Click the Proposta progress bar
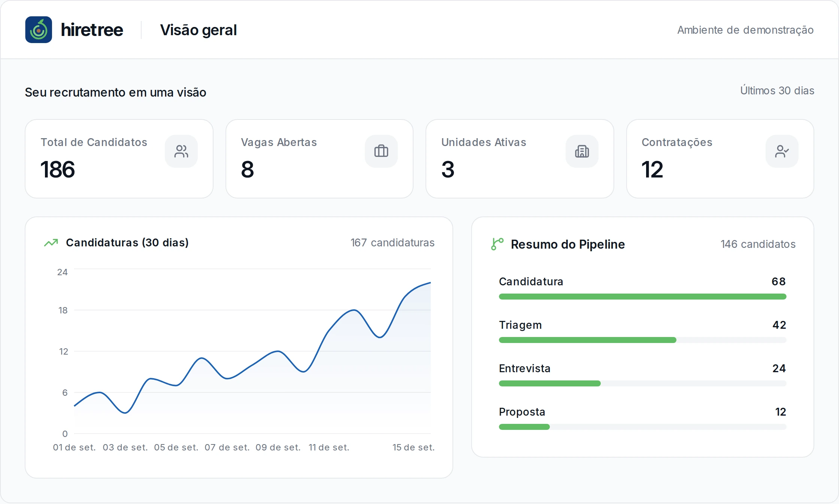This screenshot has width=839, height=504. coord(643,427)
